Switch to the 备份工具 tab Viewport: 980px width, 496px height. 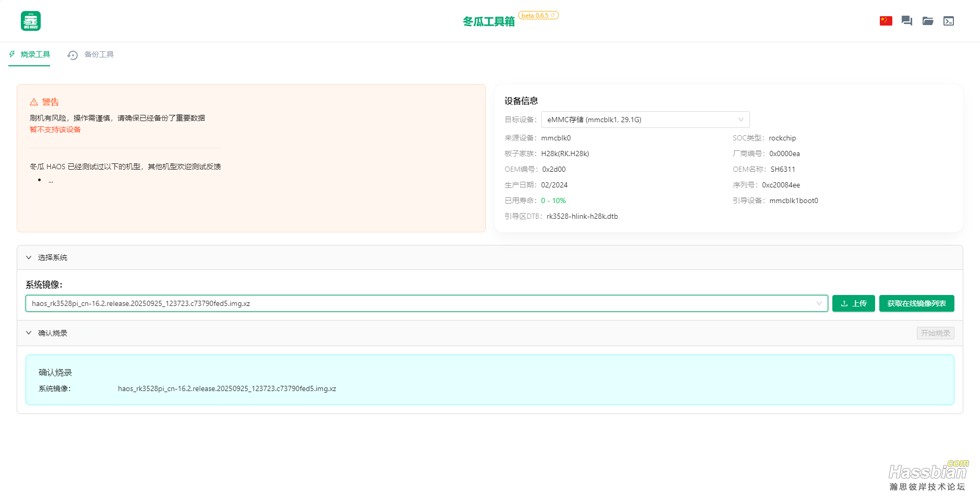(x=99, y=54)
